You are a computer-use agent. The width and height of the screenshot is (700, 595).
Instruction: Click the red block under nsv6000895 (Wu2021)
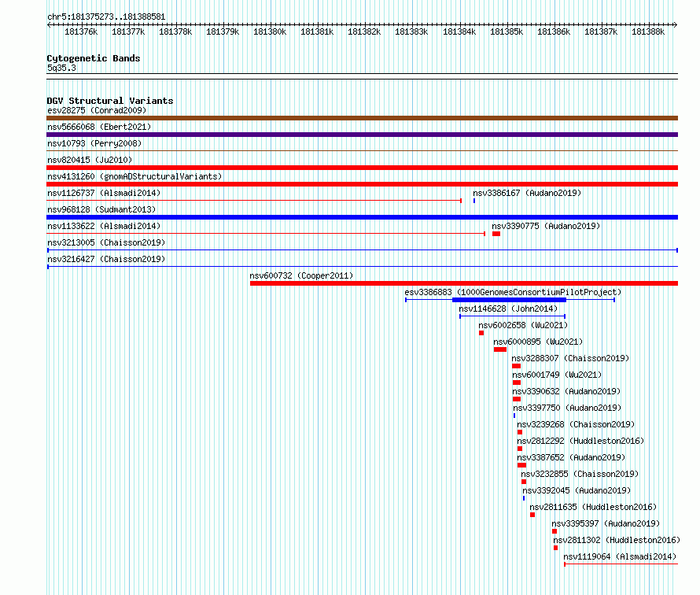500,349
